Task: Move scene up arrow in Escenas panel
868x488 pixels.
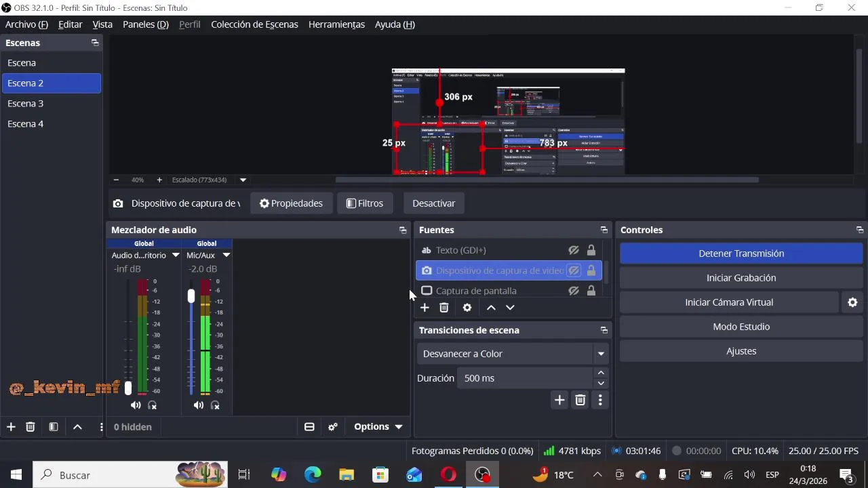Action: (77, 427)
